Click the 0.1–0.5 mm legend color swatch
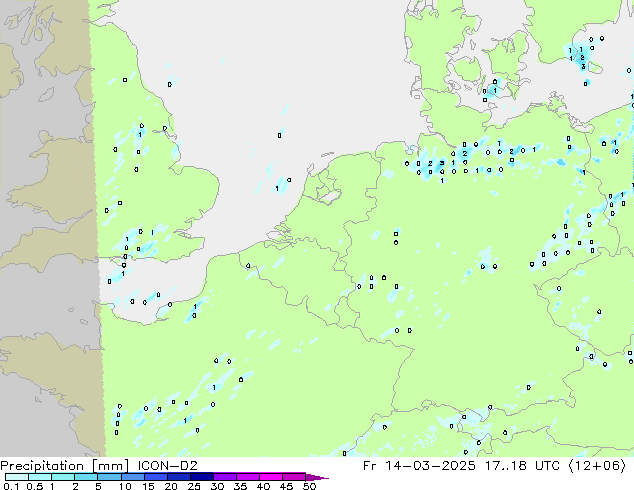 point(17,477)
